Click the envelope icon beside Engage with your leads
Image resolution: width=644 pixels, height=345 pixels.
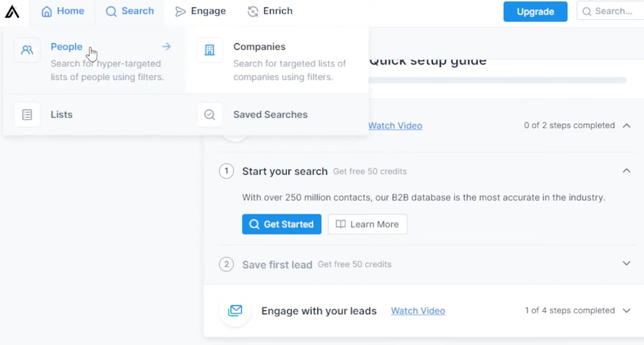point(235,311)
